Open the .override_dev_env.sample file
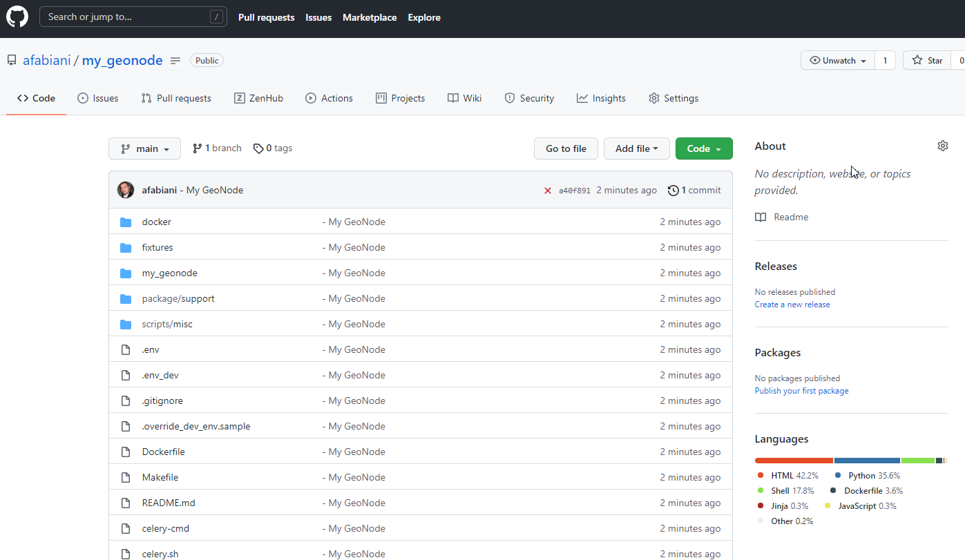The width and height of the screenshot is (965, 560). tap(196, 426)
